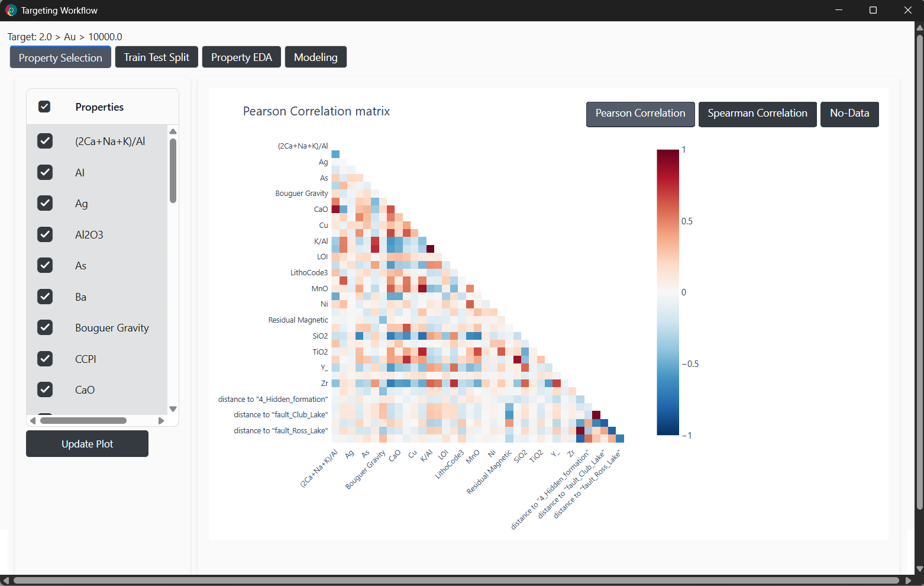Screen dimensions: 924x586
Task: Click the Targeting Workflow app icon
Action: tap(11, 10)
